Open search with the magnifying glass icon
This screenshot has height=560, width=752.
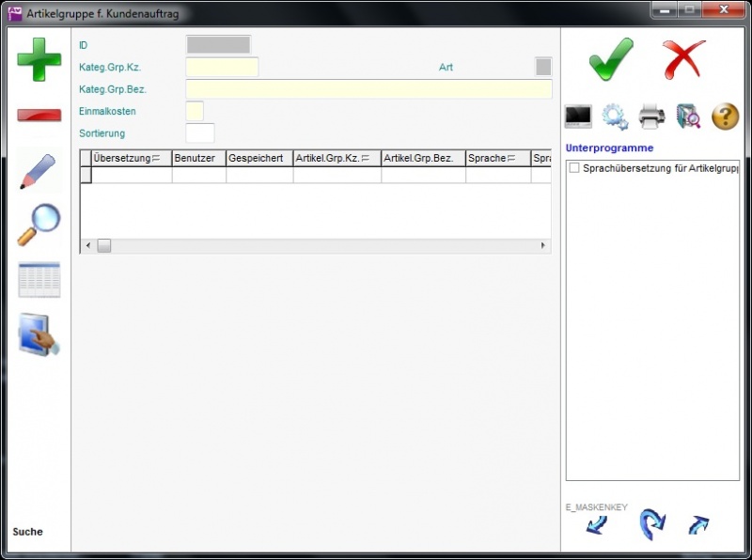coord(39,225)
